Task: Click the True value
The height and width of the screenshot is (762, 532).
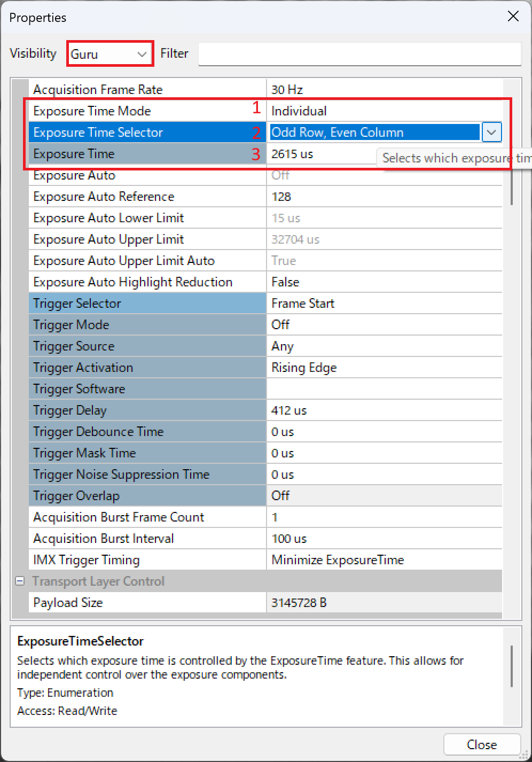Action: pyautogui.click(x=284, y=260)
